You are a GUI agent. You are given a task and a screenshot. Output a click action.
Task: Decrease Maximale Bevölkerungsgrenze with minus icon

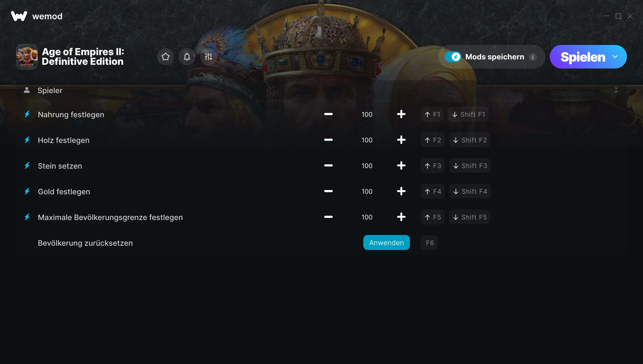[x=328, y=217]
